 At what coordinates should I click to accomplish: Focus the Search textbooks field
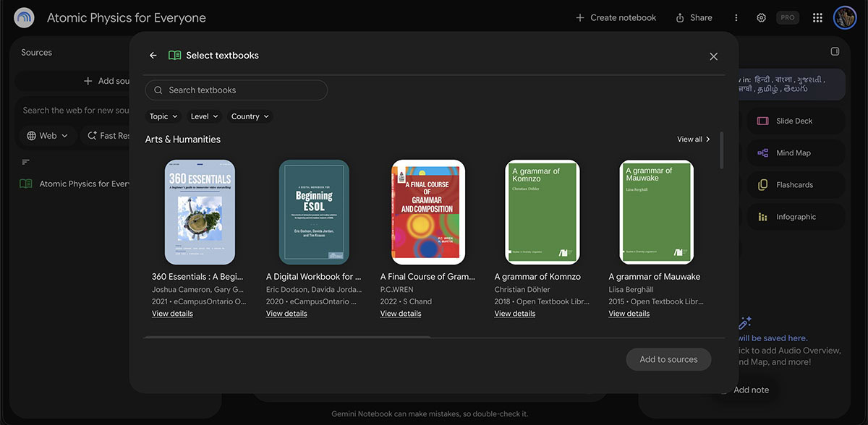[x=237, y=90]
